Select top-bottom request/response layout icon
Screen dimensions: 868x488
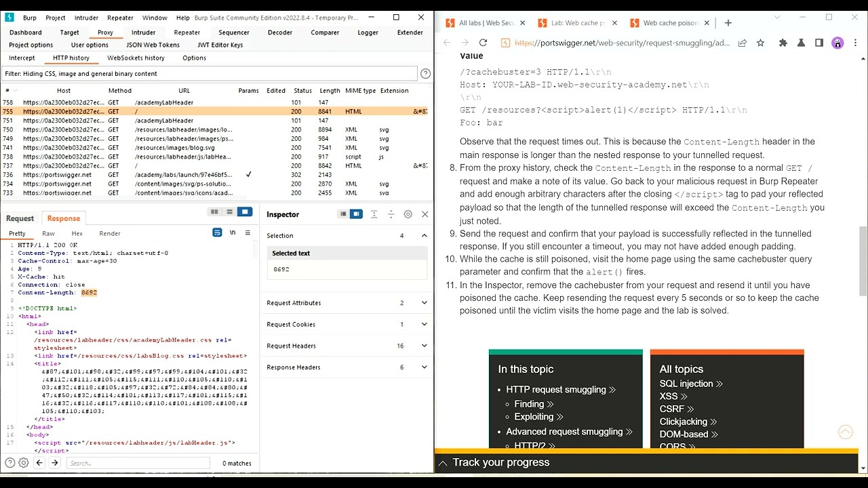click(230, 212)
